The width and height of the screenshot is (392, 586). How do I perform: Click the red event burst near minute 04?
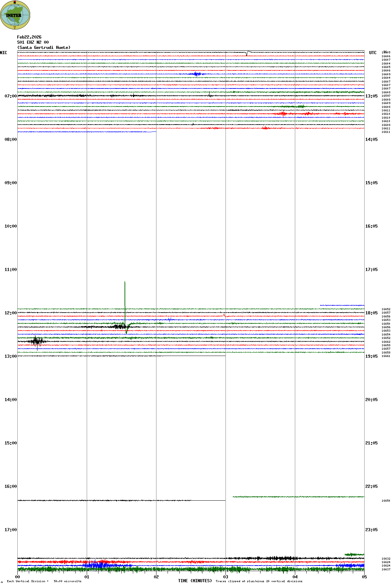(x=283, y=113)
